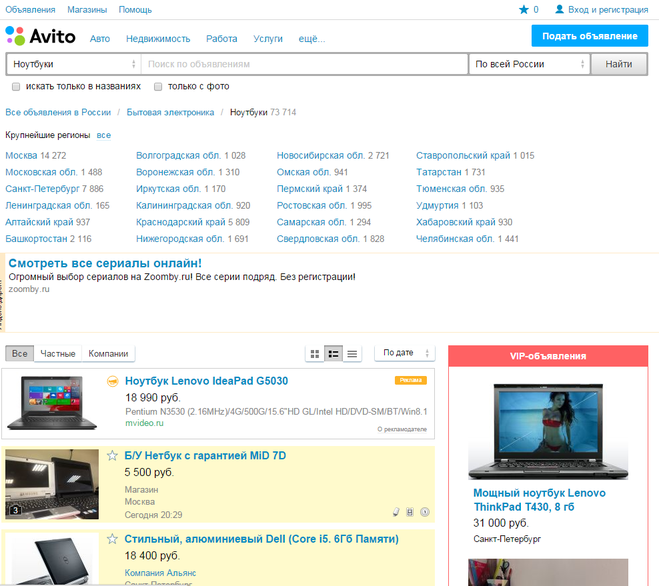Open the 'Недвижимость' menu item
The height and width of the screenshot is (586, 659).
158,39
